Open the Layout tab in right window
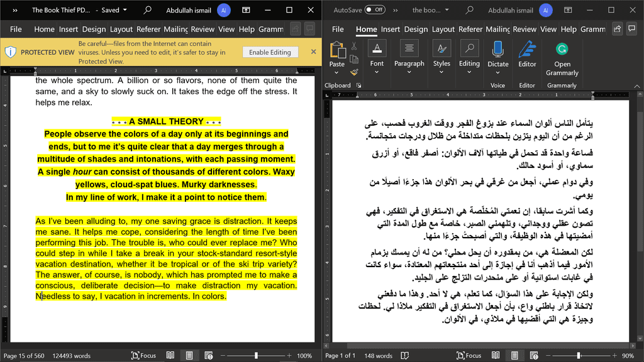This screenshot has width=644, height=362. click(443, 29)
